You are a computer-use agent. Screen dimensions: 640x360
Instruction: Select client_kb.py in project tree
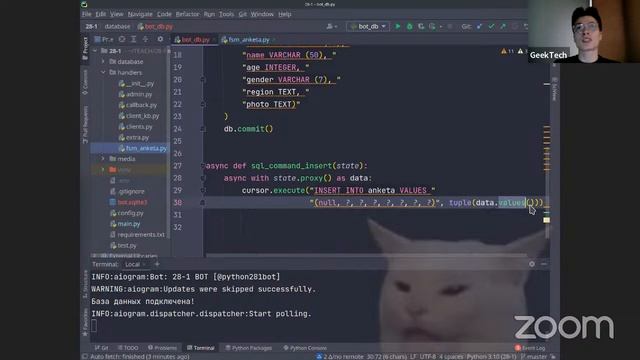coord(139,116)
